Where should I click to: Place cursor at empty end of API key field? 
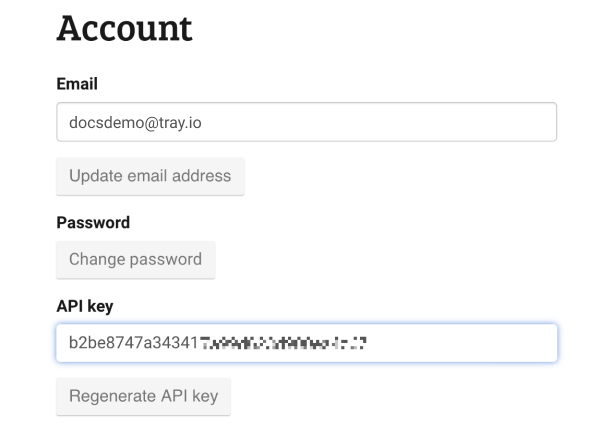[470, 343]
